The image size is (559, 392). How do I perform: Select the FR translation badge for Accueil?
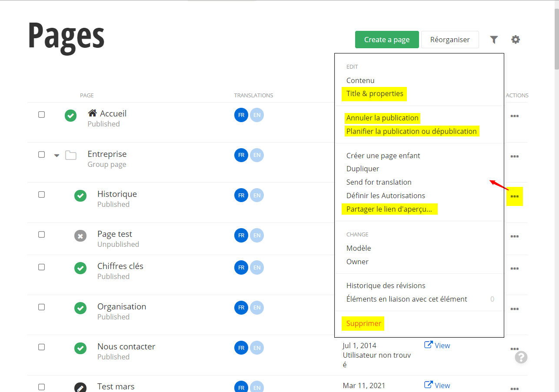click(x=241, y=115)
